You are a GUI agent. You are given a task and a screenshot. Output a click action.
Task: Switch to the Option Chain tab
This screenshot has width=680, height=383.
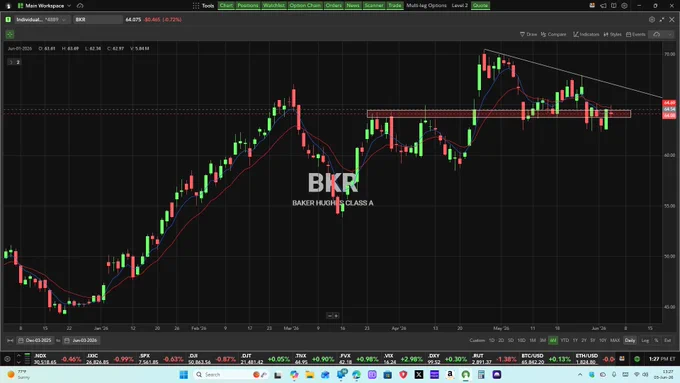tap(305, 6)
